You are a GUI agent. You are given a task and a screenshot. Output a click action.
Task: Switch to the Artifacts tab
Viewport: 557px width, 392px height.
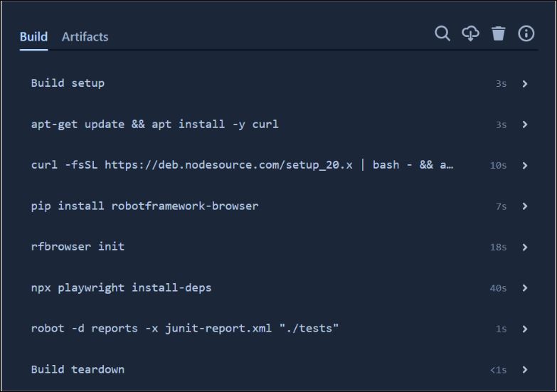coord(85,37)
